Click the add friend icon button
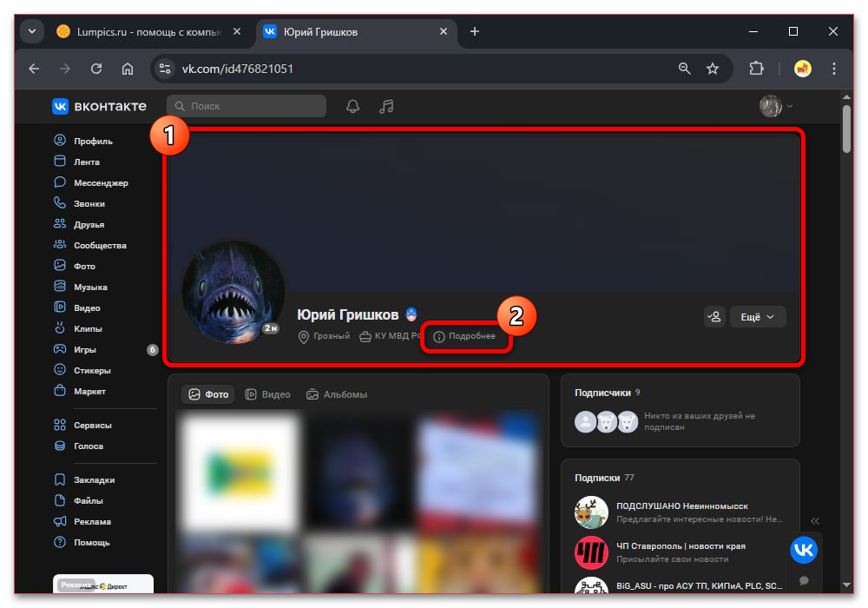This screenshot has width=868, height=608. point(714,317)
